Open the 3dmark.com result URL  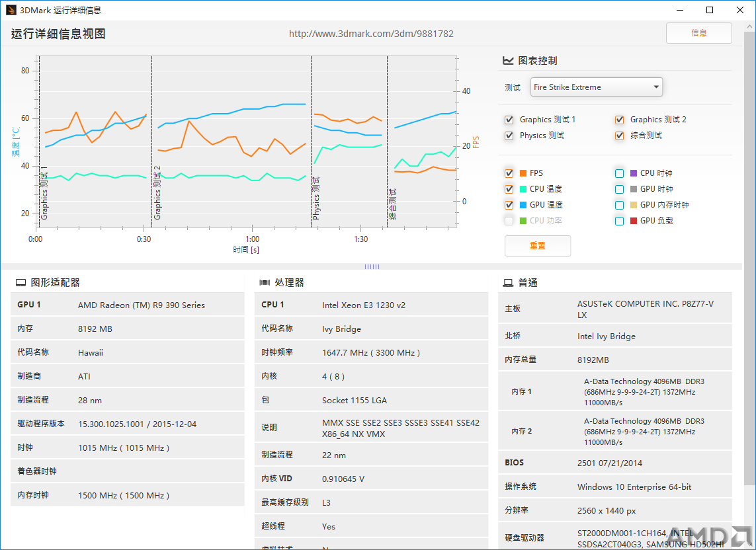(371, 34)
